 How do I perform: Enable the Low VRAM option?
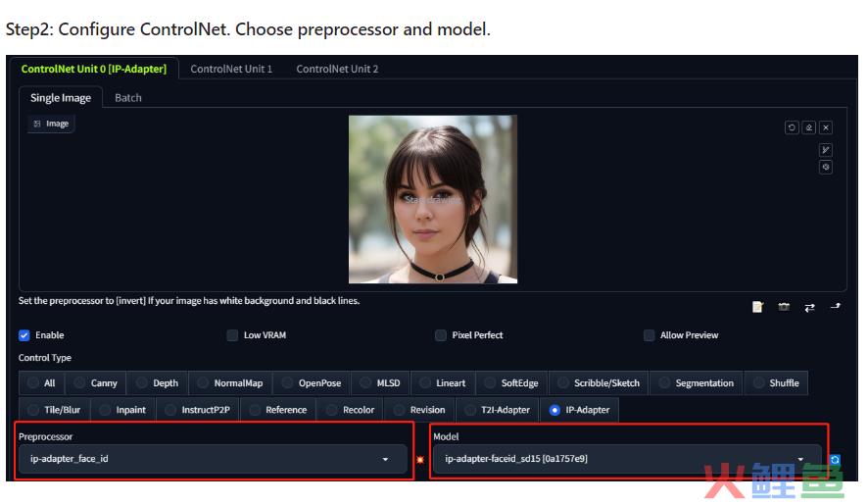click(x=232, y=335)
